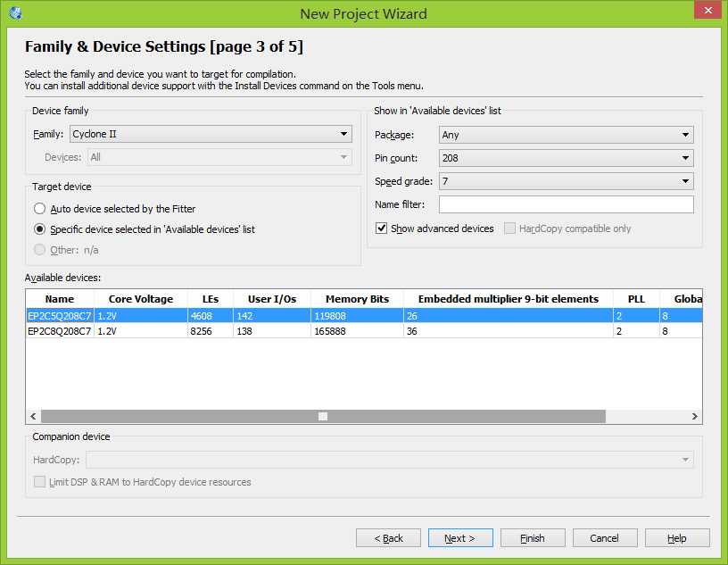Sort by the Memory Bits column header
The height and width of the screenshot is (565, 728).
point(357,299)
